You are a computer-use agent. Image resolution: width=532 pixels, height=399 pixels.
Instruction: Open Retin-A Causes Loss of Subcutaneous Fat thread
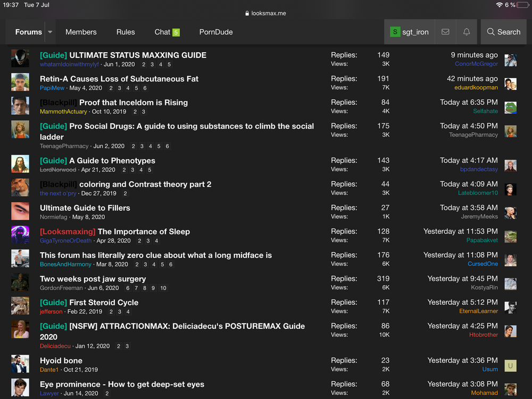click(x=119, y=79)
